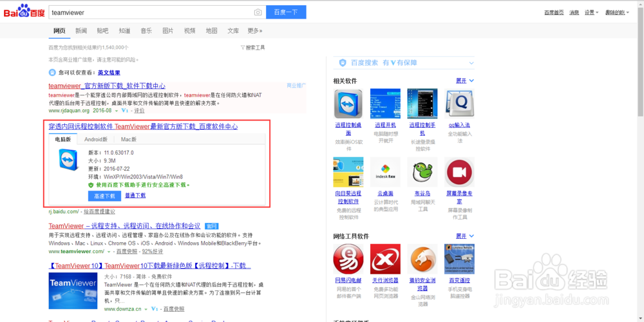The width and height of the screenshot is (644, 322).
Task: Open the 设置 dropdown
Action: 591,12
